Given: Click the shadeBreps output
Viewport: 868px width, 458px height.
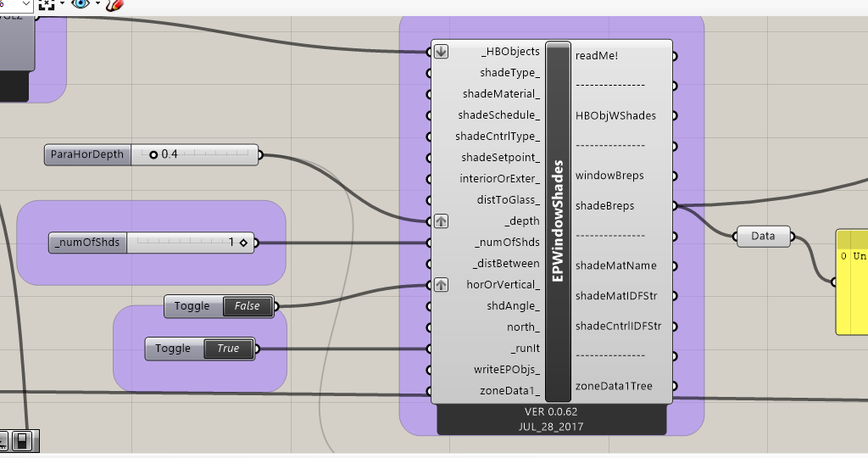Looking at the screenshot, I should 604,206.
